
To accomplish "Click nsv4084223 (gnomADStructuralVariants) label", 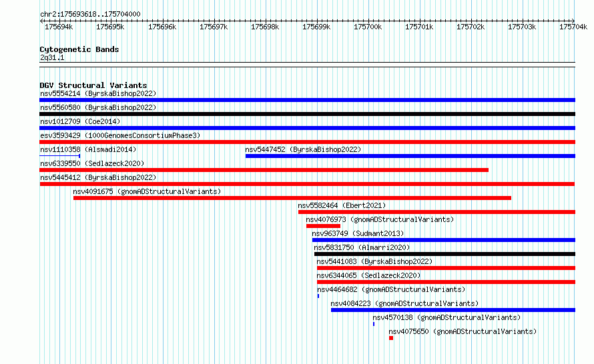I will (404, 303).
